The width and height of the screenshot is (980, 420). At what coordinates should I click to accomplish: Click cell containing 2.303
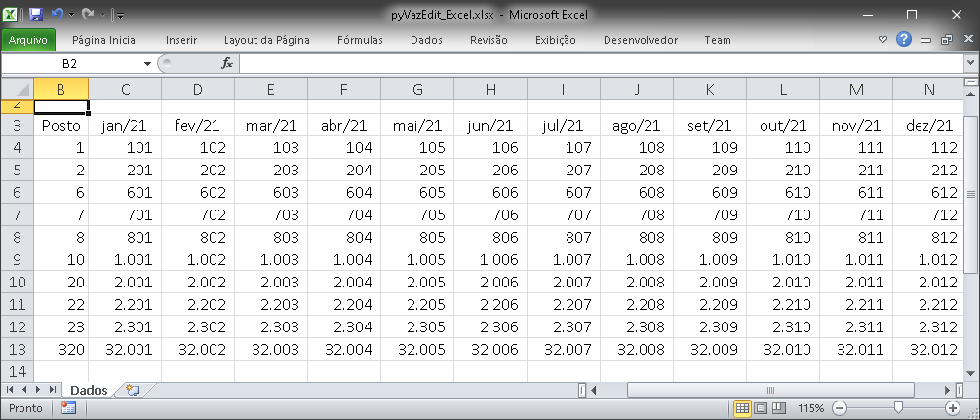[x=271, y=326]
